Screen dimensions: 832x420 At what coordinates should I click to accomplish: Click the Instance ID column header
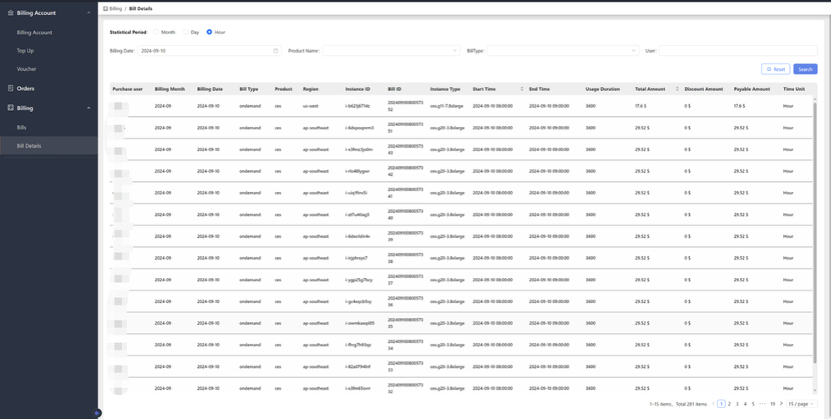pyautogui.click(x=358, y=89)
